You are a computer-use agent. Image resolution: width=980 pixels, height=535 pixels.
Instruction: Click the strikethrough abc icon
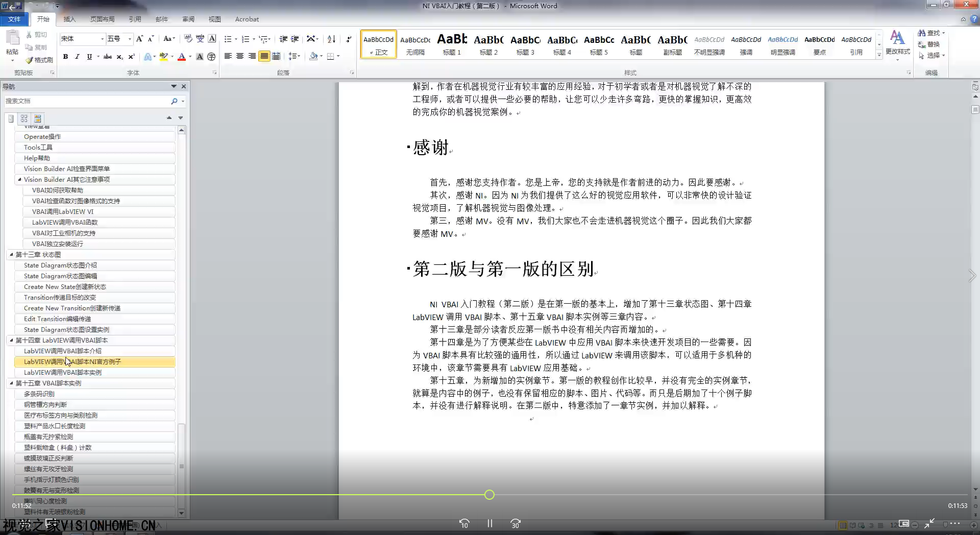point(108,57)
